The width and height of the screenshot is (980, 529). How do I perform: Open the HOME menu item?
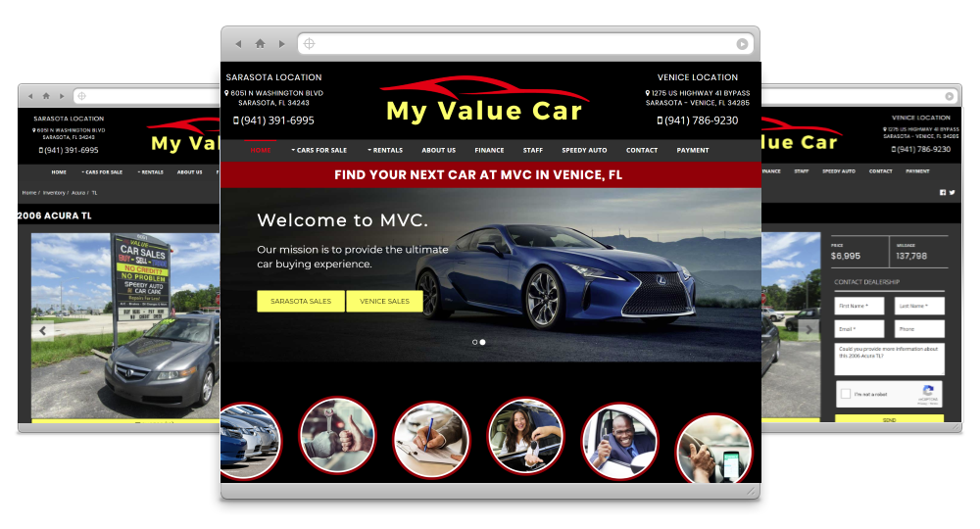[261, 151]
